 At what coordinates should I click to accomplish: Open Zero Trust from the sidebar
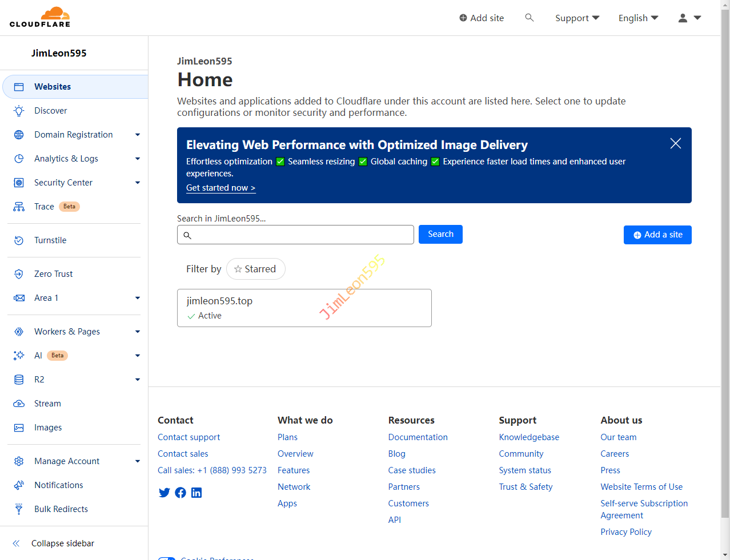point(53,274)
